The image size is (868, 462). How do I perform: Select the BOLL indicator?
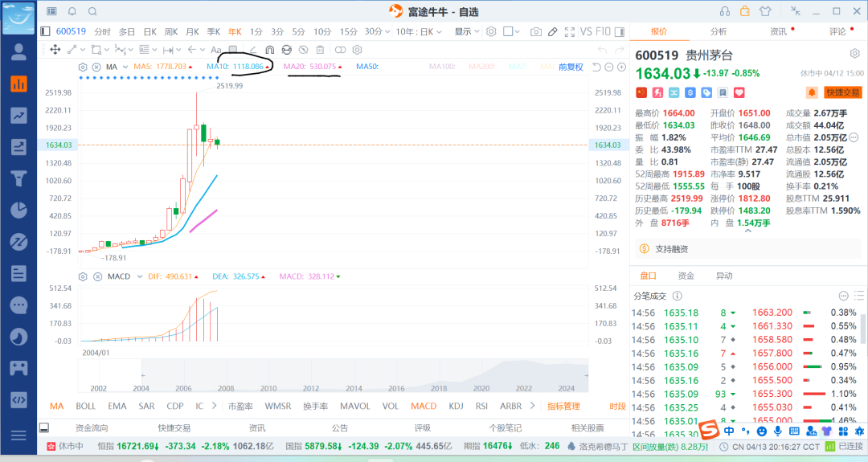(85, 406)
